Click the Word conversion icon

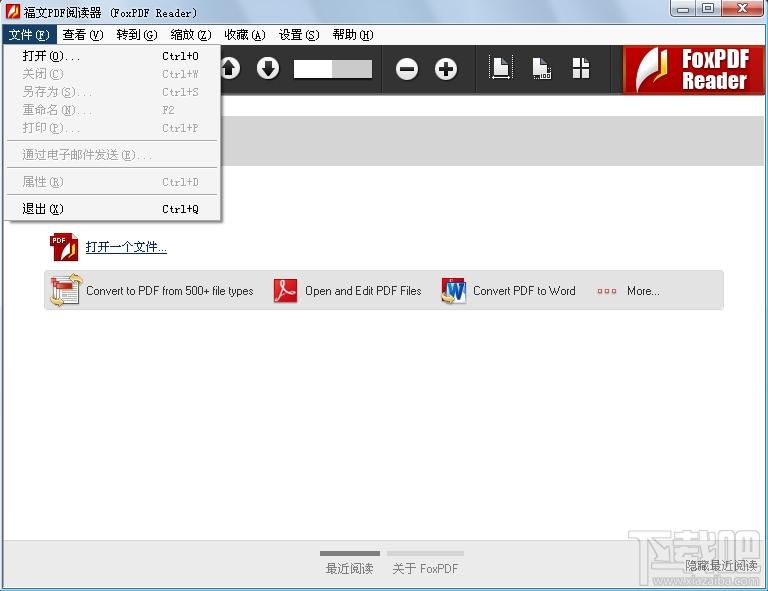pos(454,291)
